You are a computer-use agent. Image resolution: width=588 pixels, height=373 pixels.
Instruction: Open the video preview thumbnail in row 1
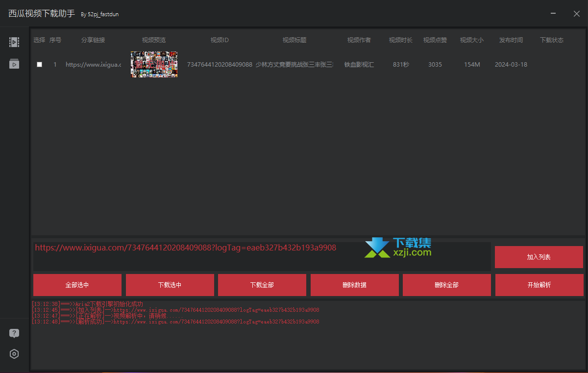[x=154, y=64]
